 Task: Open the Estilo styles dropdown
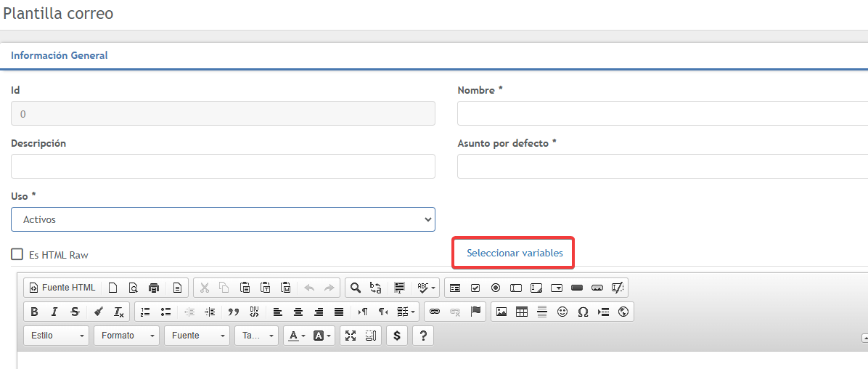(x=57, y=336)
